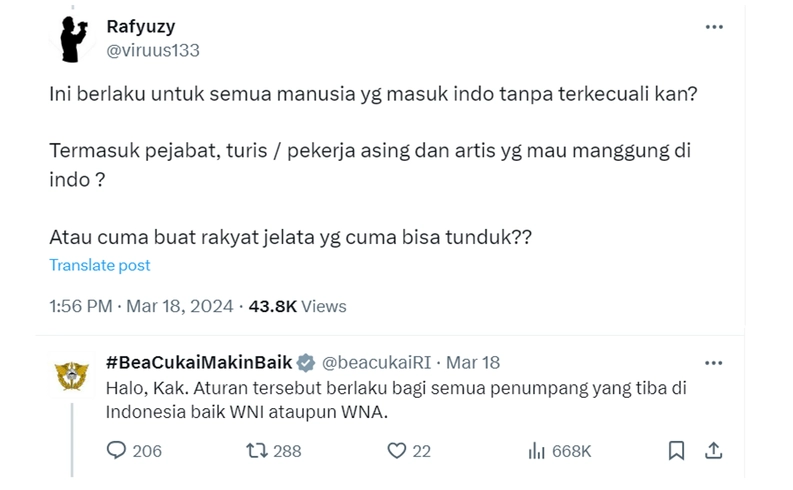View the 43.8K Views count
Image resolution: width=793 pixels, height=490 pixels.
click(298, 306)
